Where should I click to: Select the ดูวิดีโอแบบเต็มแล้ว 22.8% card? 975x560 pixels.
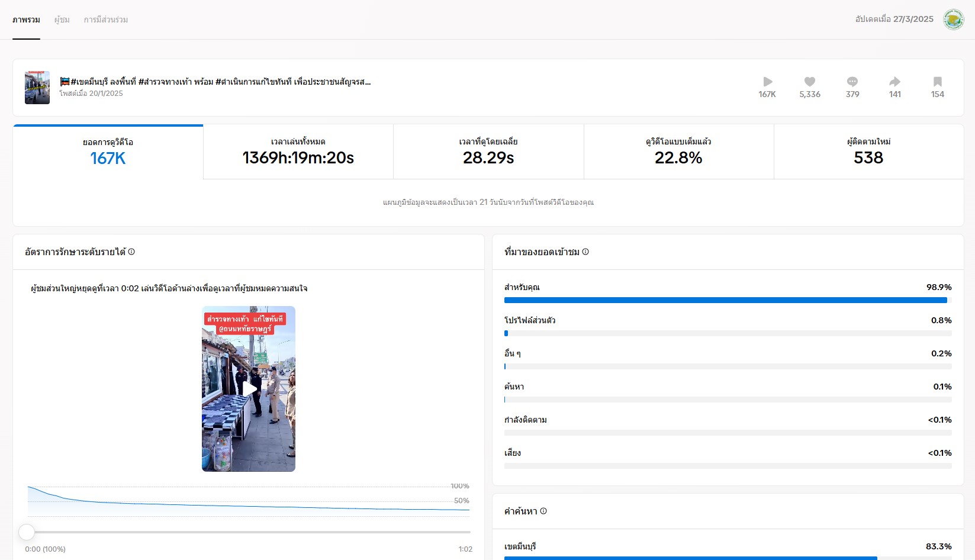678,152
